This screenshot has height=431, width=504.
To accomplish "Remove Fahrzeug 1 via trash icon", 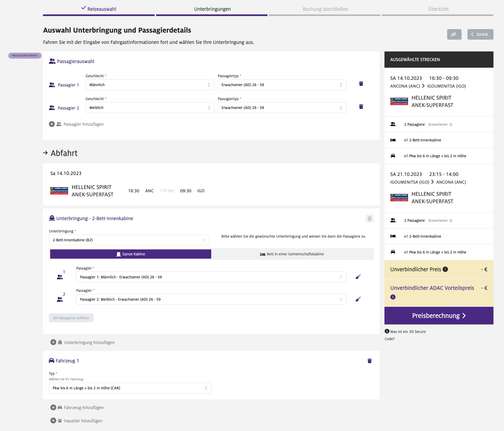I will [x=369, y=361].
